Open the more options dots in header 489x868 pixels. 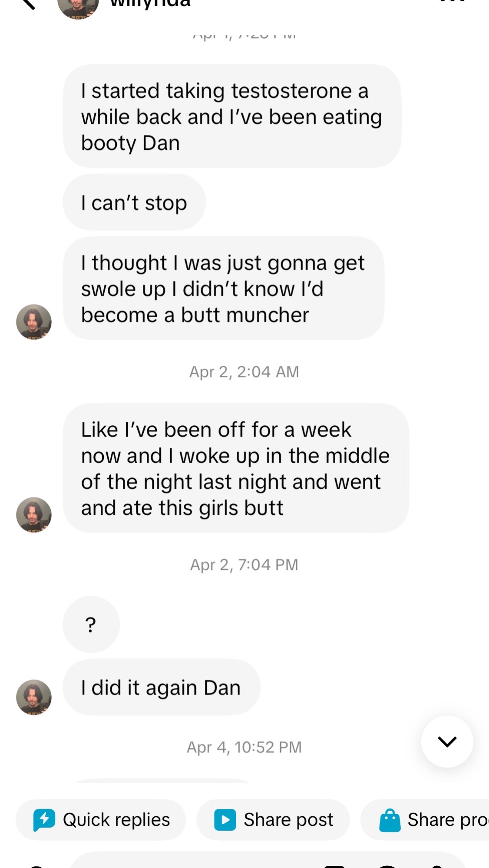click(453, 2)
